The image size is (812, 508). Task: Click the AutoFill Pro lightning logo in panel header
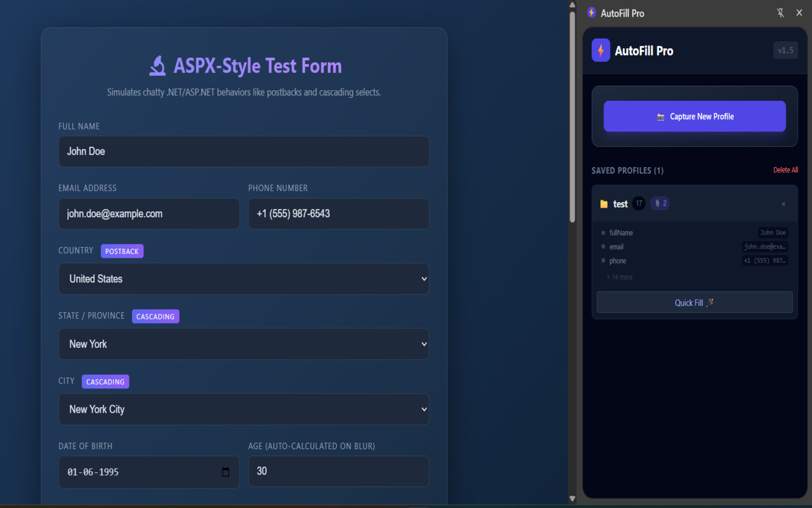pos(601,50)
